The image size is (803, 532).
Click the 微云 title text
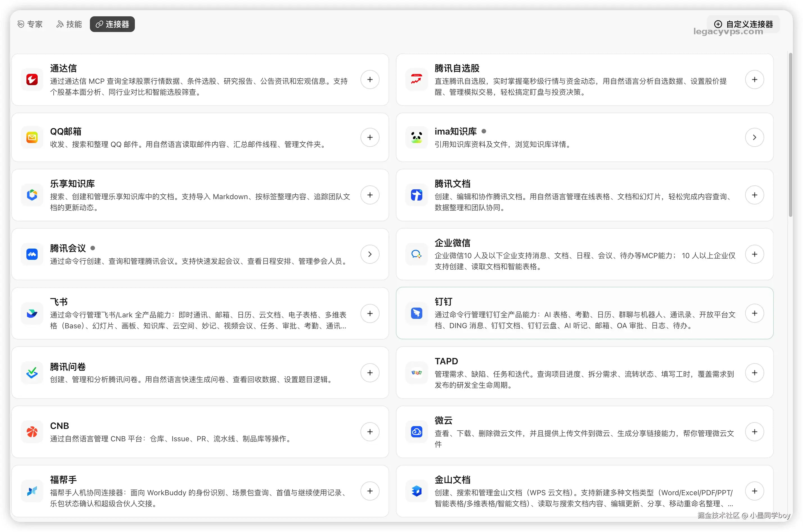(444, 420)
